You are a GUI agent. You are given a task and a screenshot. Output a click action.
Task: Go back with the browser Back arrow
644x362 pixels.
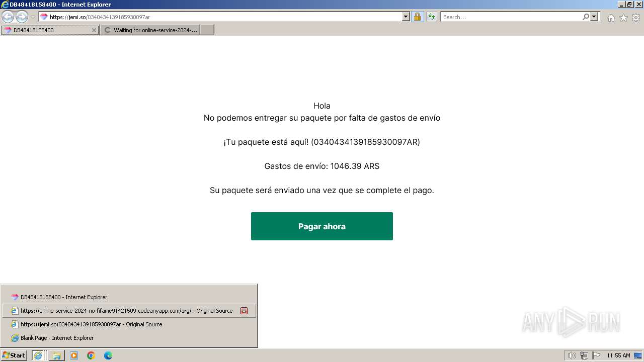[x=8, y=17]
